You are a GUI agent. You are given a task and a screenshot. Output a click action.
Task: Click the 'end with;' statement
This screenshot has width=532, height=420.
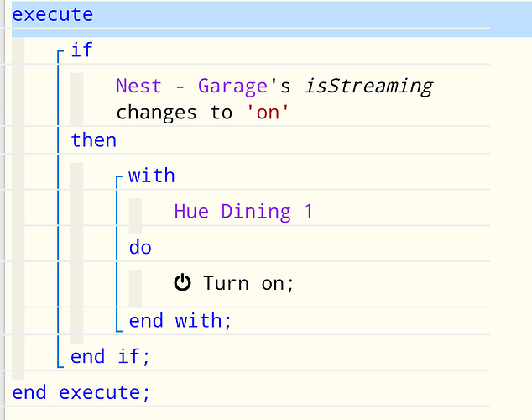point(180,321)
